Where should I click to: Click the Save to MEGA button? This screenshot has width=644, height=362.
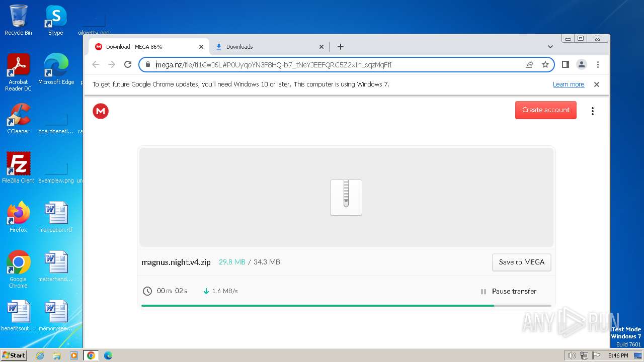[x=522, y=262]
